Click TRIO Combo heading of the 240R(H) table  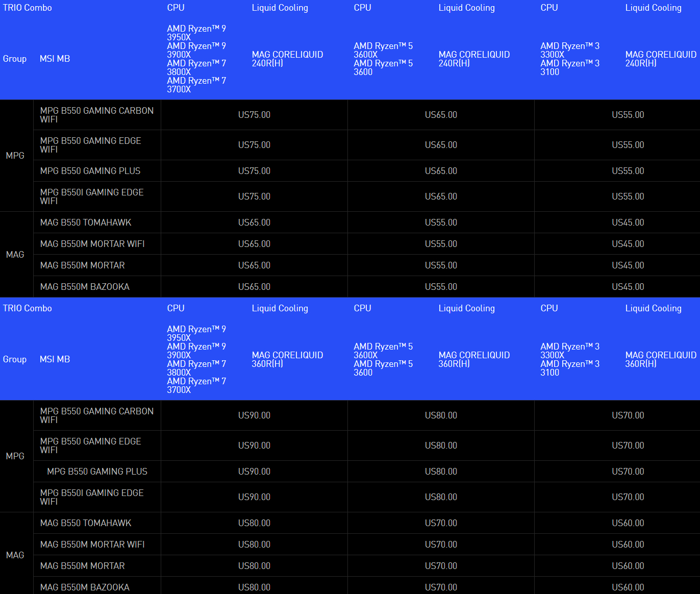pos(28,8)
